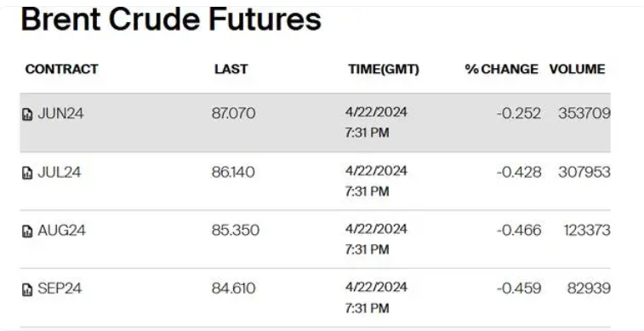Open the SEP24 contract link

pos(60,288)
